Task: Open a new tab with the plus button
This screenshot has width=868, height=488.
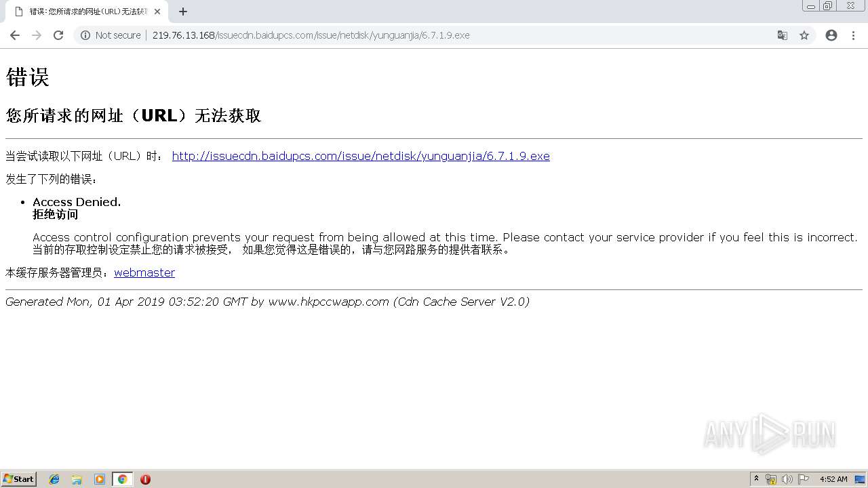Action: pyautogui.click(x=183, y=12)
